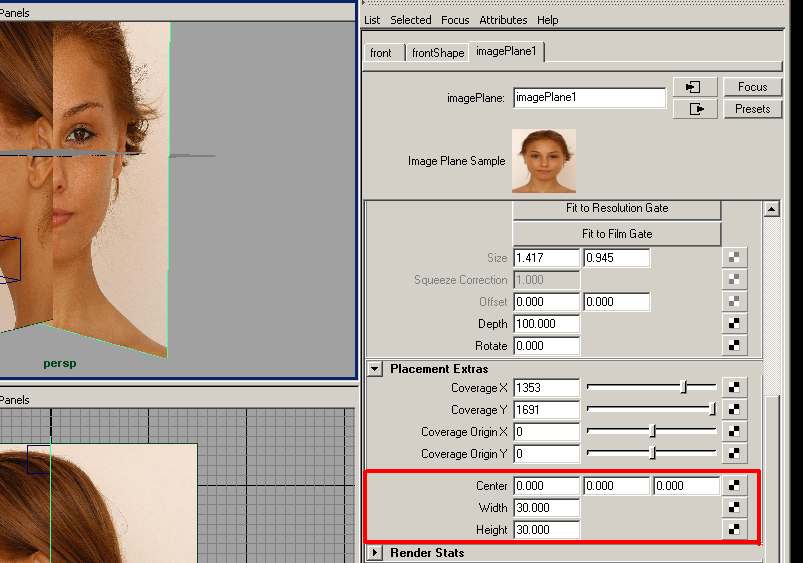Switch to the frontShape tab
The height and width of the screenshot is (563, 803).
(x=438, y=53)
